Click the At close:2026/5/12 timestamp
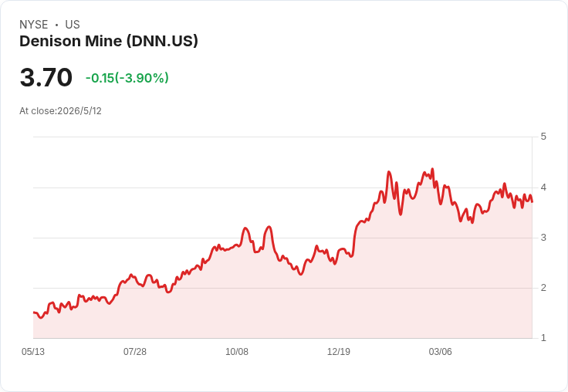Screen dimensions: 568x392 tap(60, 111)
